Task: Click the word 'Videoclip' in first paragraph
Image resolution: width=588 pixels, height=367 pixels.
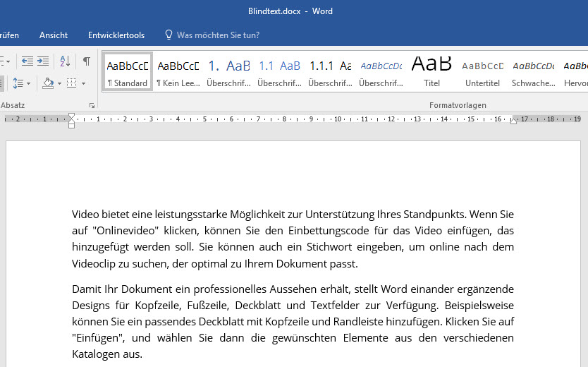Action: (93, 264)
